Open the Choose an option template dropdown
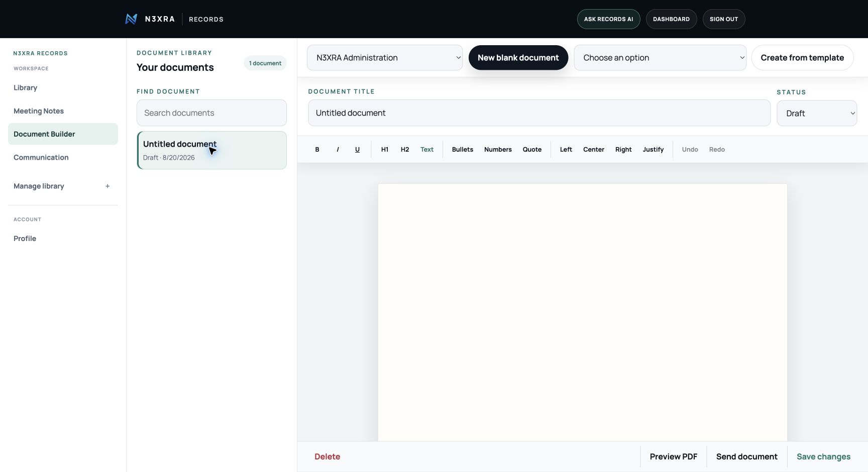This screenshot has height=472, width=868. pyautogui.click(x=660, y=58)
